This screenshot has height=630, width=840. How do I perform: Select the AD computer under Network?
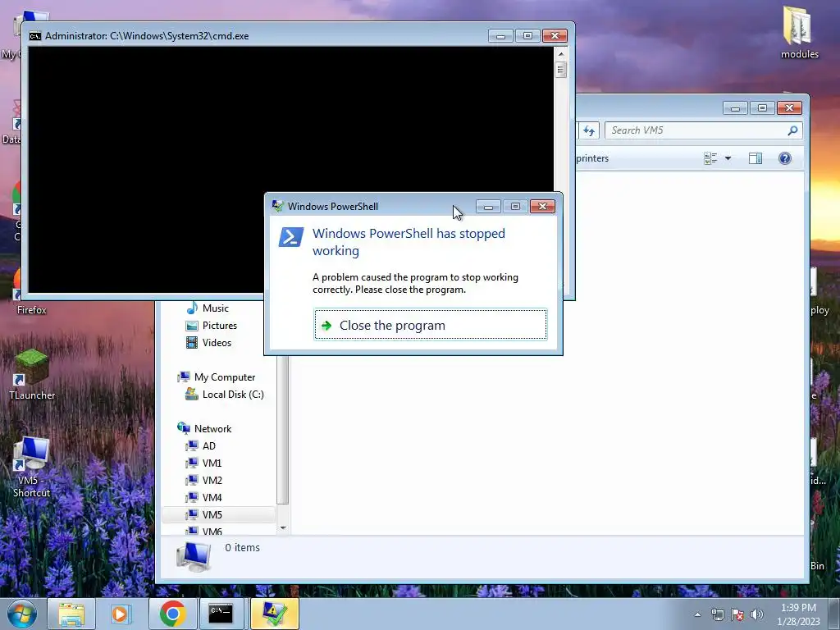(208, 445)
